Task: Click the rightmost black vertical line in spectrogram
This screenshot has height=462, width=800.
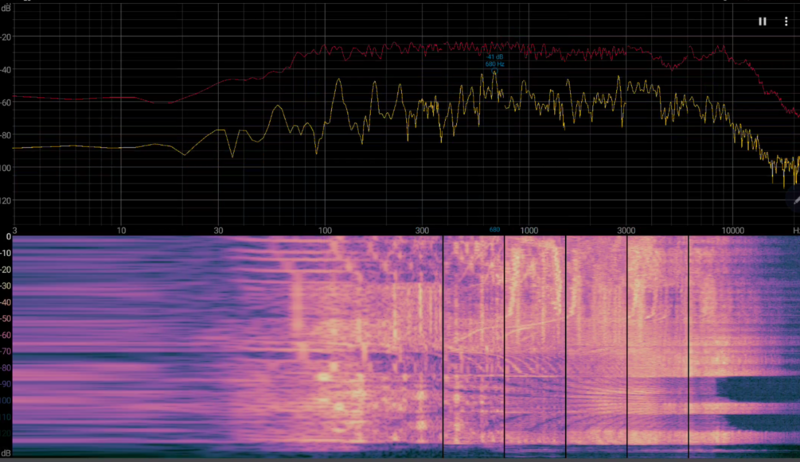Action: [688, 340]
